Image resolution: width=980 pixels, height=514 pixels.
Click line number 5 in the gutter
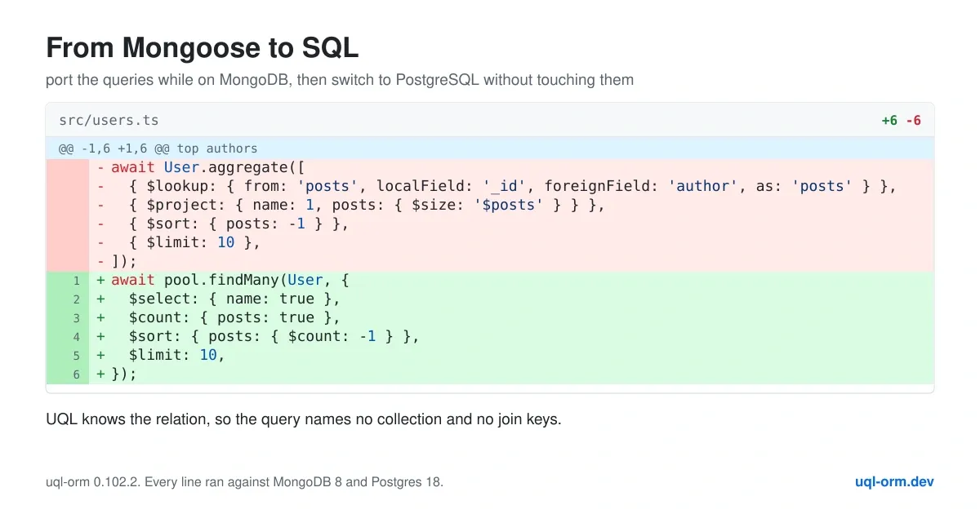[77, 356]
